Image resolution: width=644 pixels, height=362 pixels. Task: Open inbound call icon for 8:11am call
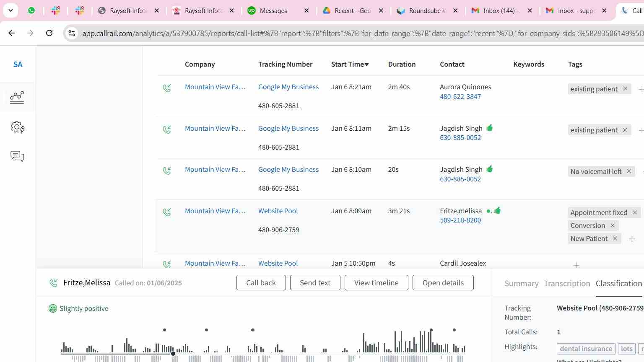click(x=167, y=129)
